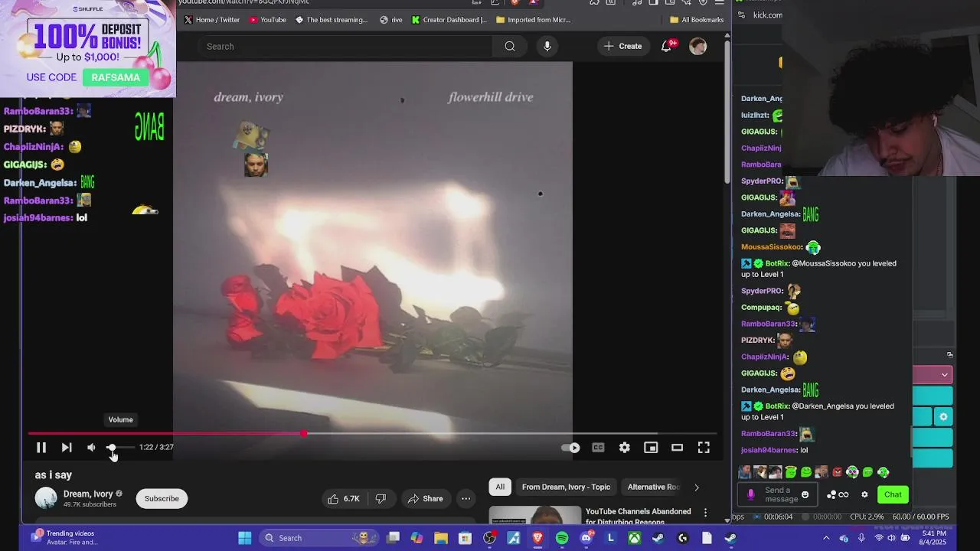Viewport: 980px width, 551px height.
Task: Open Logitech G Hub from the taskbar
Action: [683, 538]
